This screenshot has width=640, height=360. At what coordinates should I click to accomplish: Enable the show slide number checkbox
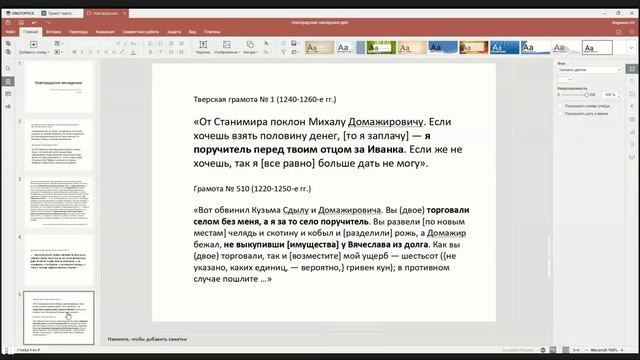[x=561, y=106]
